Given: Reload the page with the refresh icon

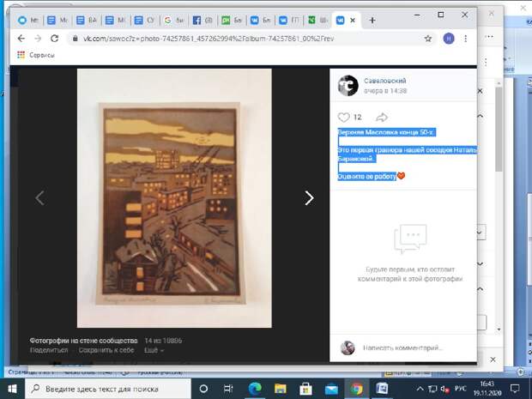Looking at the screenshot, I should coord(54,39).
